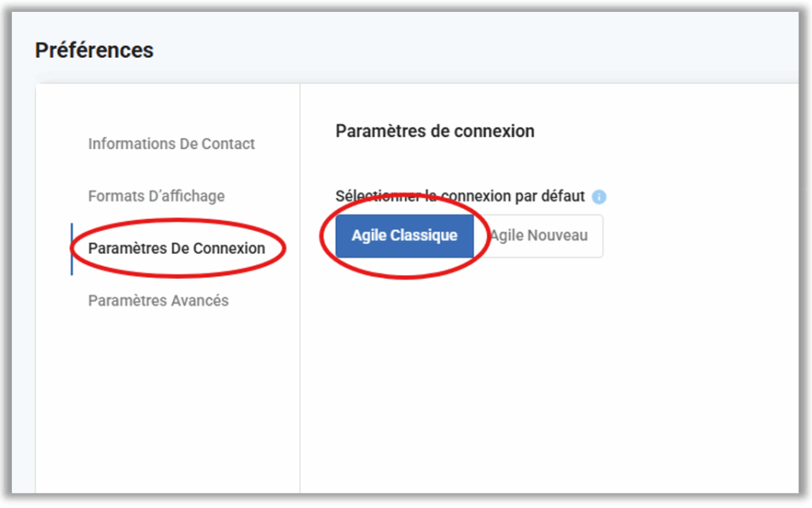
Task: Switch default login to Agile Nouveau
Action: point(538,236)
